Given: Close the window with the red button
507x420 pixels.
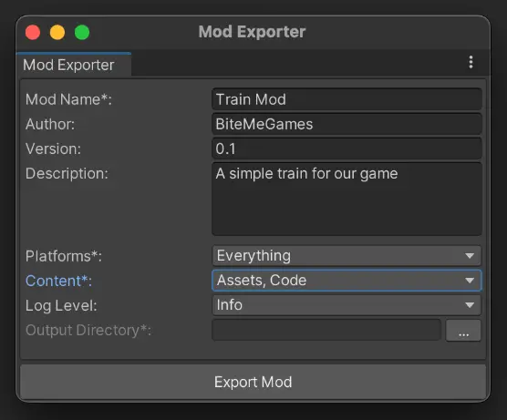Looking at the screenshot, I should point(33,32).
